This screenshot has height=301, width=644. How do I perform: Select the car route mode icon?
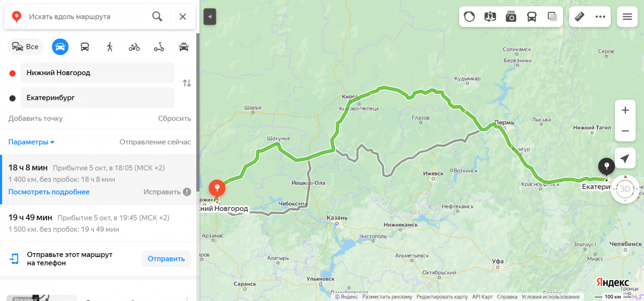click(60, 47)
